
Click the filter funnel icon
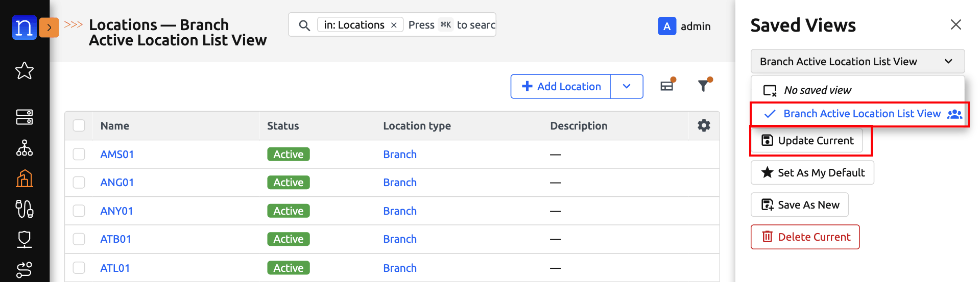click(704, 86)
